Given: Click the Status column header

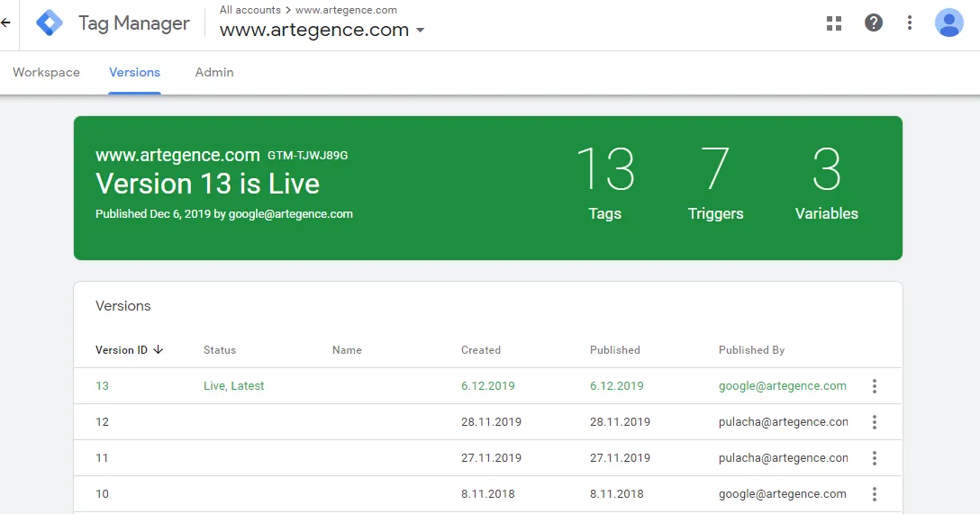Looking at the screenshot, I should coord(220,350).
